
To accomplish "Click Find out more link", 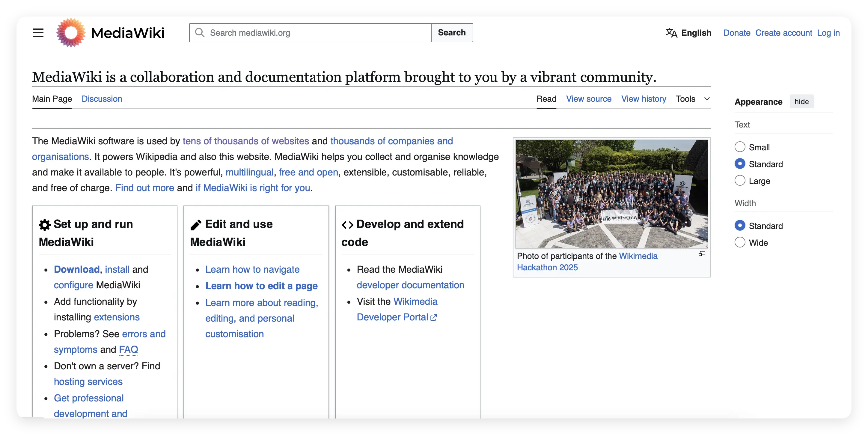I will click(x=144, y=188).
